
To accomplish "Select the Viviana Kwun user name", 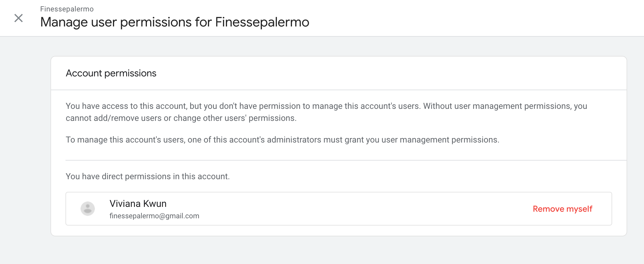I will tap(138, 204).
